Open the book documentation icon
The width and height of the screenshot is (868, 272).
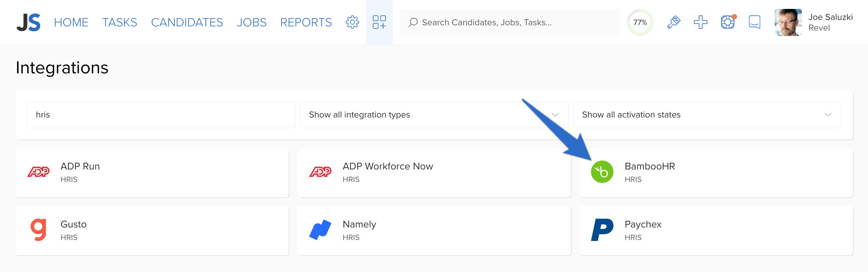(x=754, y=22)
